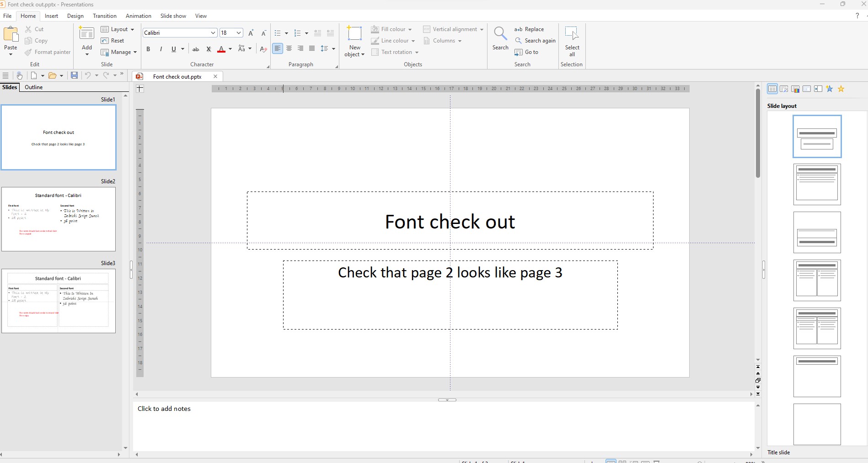The width and height of the screenshot is (868, 463).
Task: Open the Fill colour dropdown
Action: [x=410, y=29]
